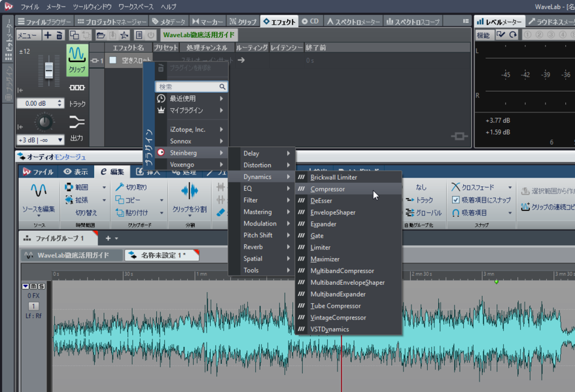Expand the 拡張 dropdown arrow

pos(104,200)
